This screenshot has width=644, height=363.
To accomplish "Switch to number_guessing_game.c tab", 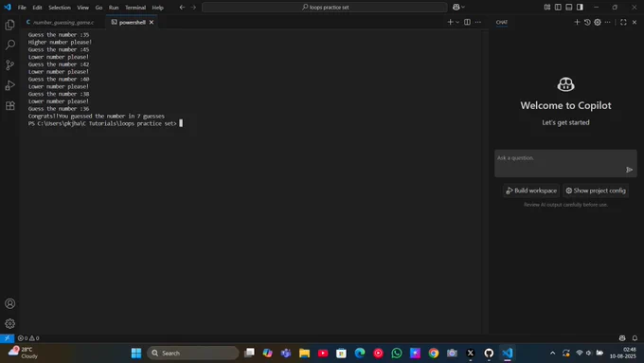I will (x=63, y=22).
